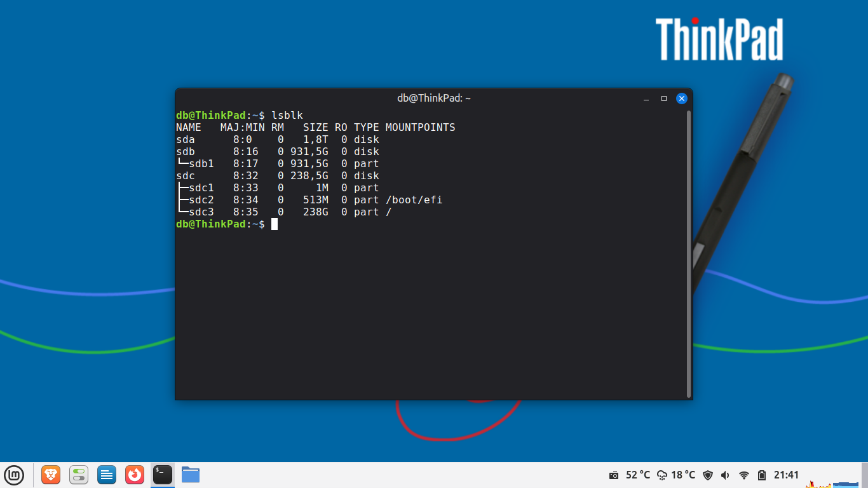Image resolution: width=868 pixels, height=488 pixels.
Task: Click the battery status tray icon
Action: (x=763, y=475)
